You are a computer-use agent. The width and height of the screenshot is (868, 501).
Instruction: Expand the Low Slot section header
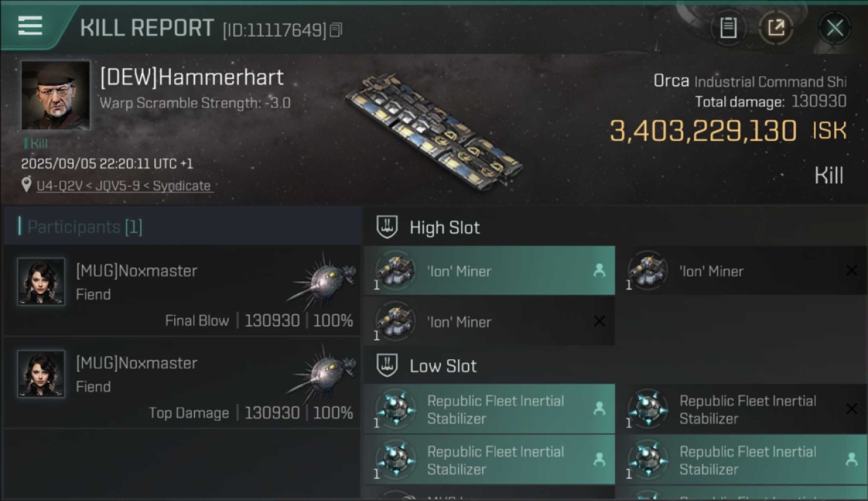click(443, 366)
